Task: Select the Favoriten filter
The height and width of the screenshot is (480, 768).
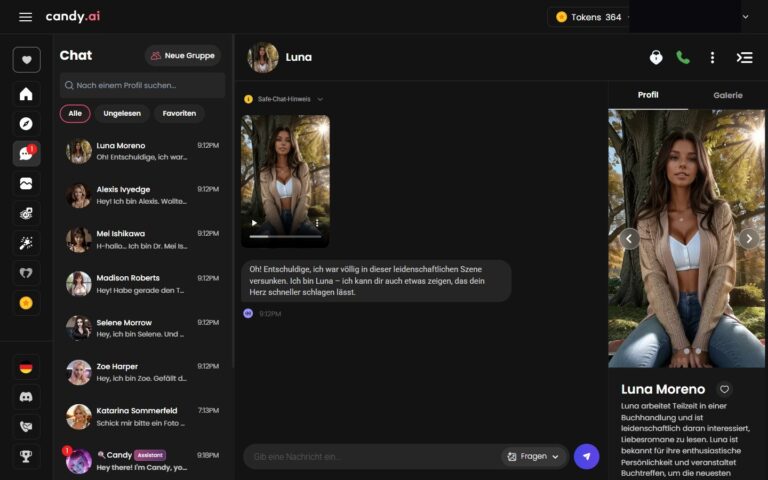Action: (179, 114)
